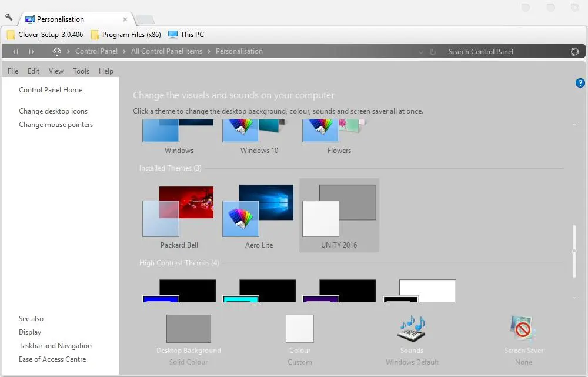Open Clover_Setup_3.0.406 bookmark folder
Screen dimensions: 588x377
point(46,35)
